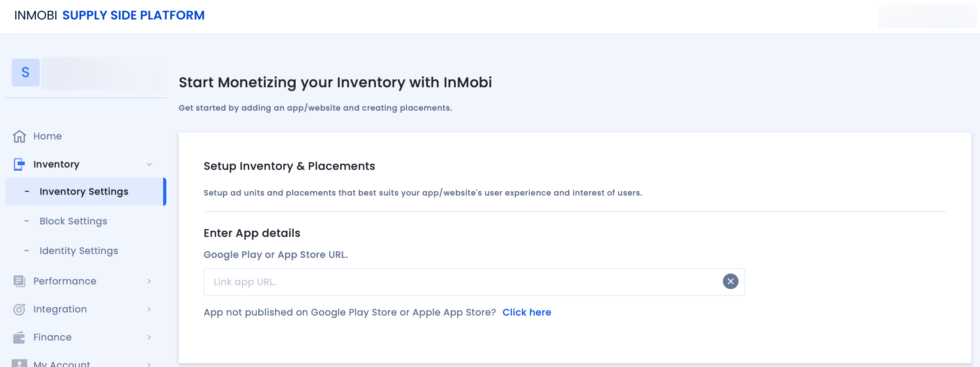Open the Performance menu label
Screen dimensions: 980x367
[65, 281]
